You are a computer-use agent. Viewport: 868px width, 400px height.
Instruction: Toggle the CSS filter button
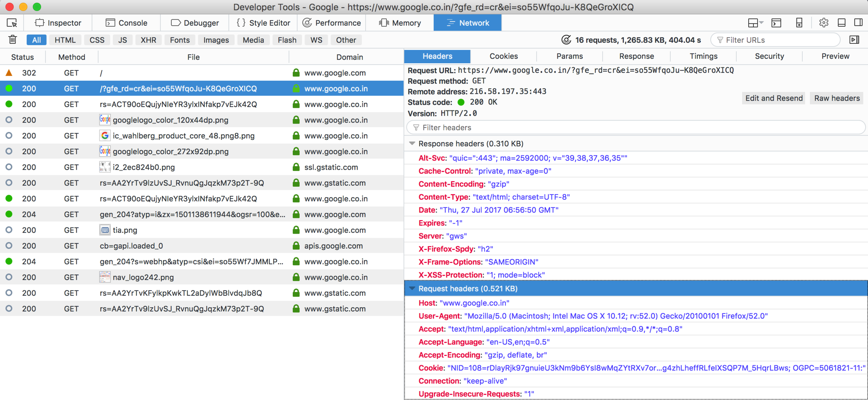(x=97, y=40)
